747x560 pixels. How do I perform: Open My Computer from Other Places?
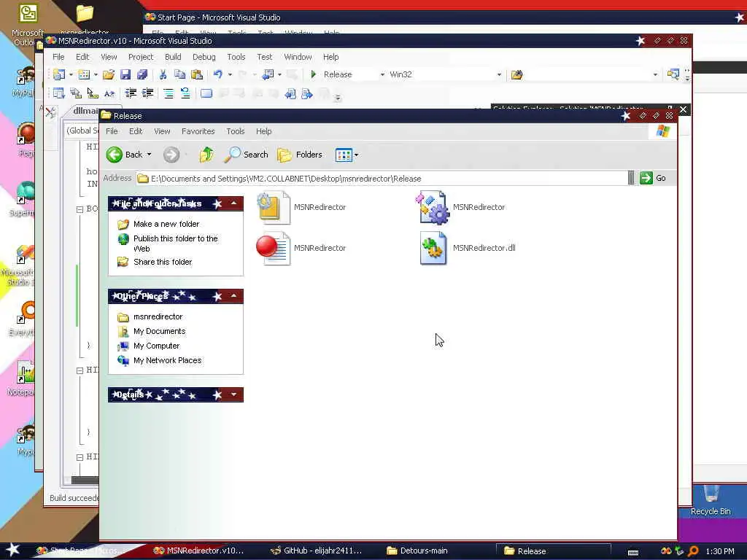[x=156, y=346]
